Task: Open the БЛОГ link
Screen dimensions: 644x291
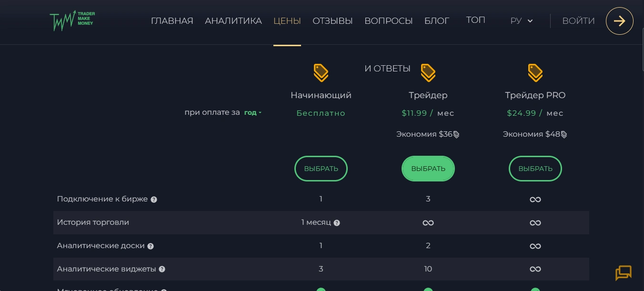Action: (x=437, y=21)
